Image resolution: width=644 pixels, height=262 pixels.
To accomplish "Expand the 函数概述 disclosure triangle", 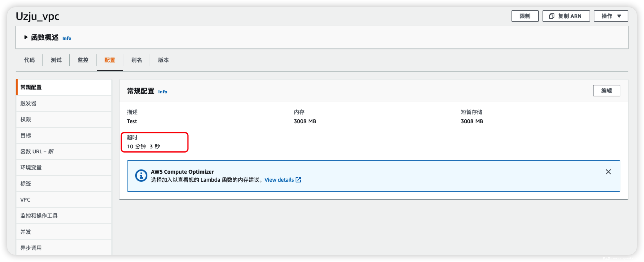I will pyautogui.click(x=26, y=37).
